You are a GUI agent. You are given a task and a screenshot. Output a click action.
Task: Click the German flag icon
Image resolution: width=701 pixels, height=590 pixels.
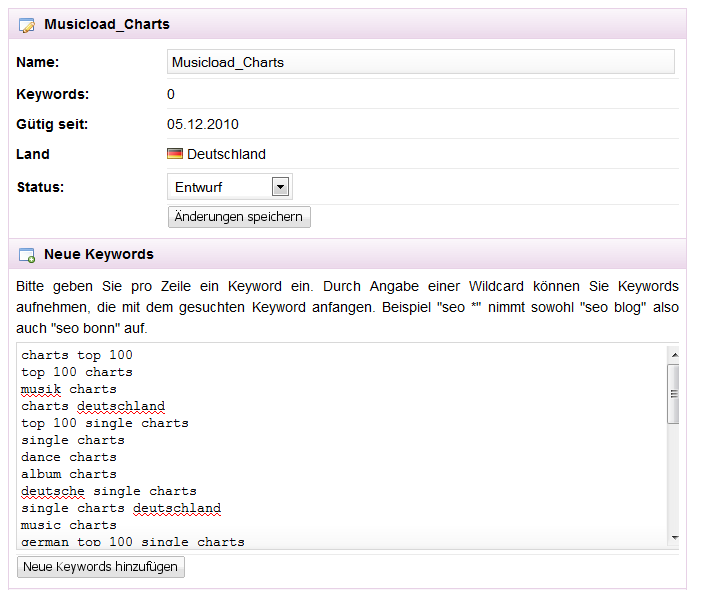[175, 154]
